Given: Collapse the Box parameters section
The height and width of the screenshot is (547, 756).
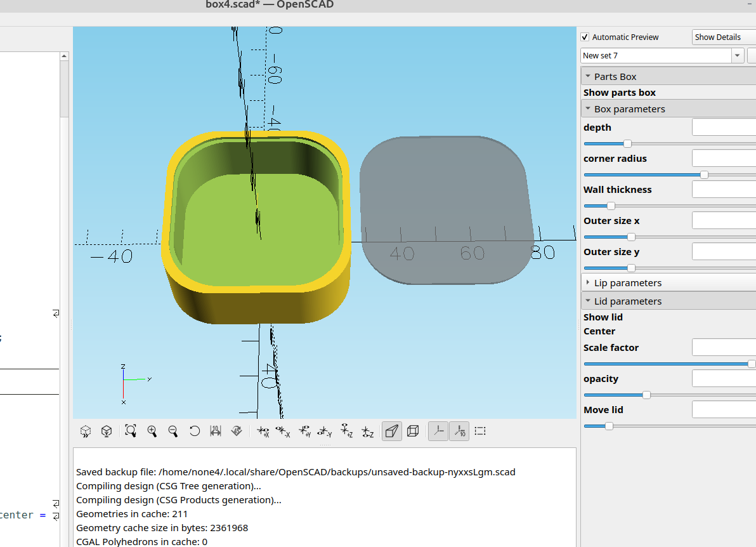Looking at the screenshot, I should click(588, 108).
